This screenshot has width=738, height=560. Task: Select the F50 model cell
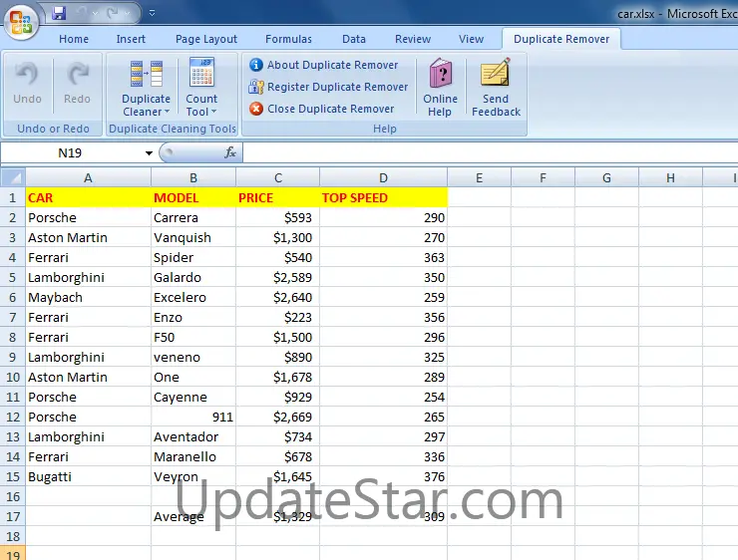193,337
